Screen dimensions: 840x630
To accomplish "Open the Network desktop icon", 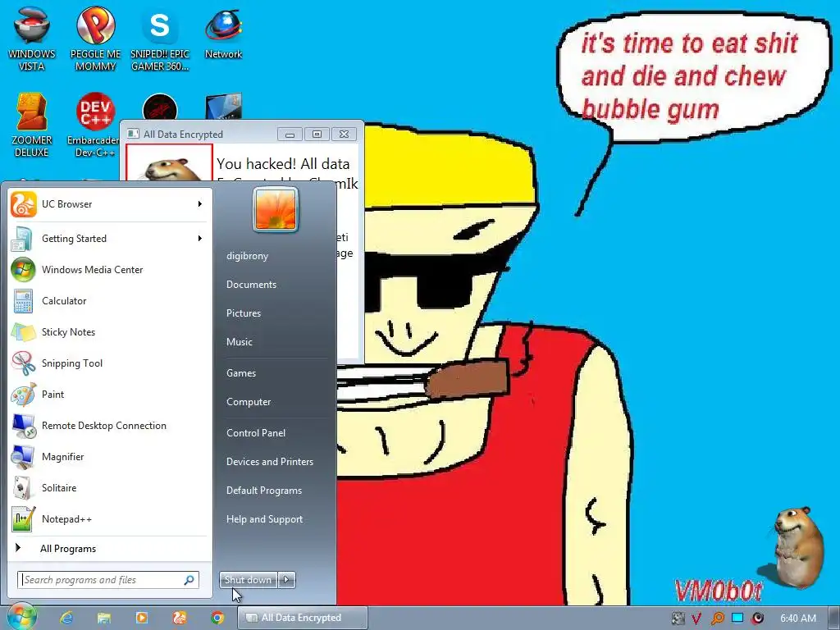I will coord(223,32).
